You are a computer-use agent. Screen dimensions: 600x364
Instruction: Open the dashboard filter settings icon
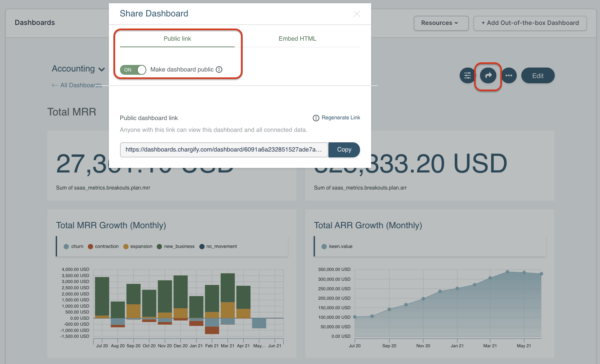[x=467, y=76]
